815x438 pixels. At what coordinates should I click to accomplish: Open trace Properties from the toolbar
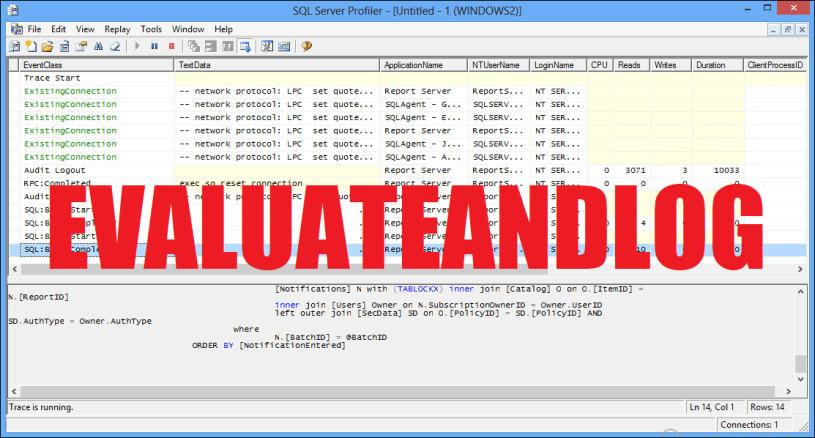[82, 46]
